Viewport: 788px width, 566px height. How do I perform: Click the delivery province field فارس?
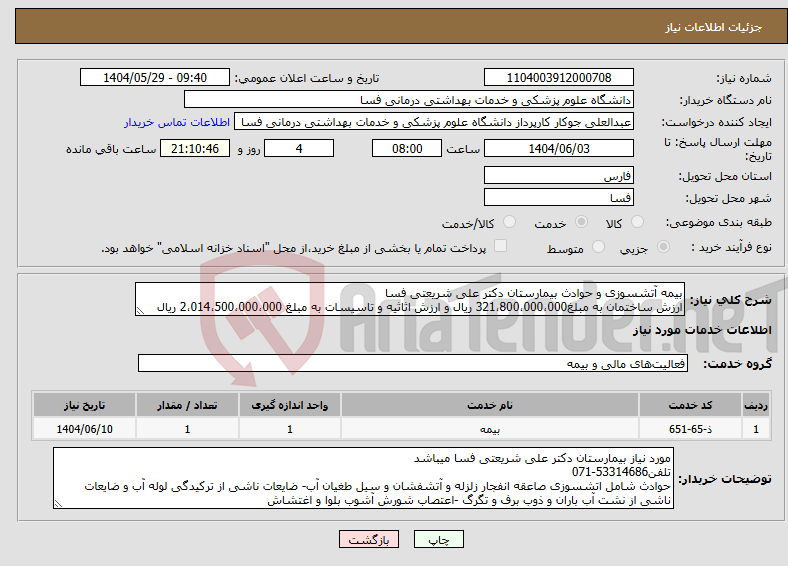pyautogui.click(x=559, y=175)
